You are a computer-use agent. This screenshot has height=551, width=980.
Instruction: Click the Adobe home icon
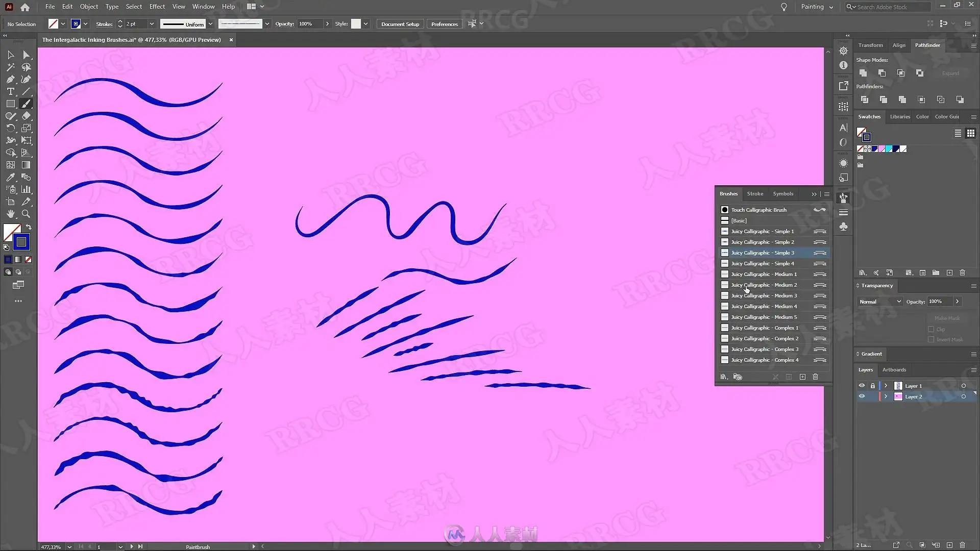[25, 7]
